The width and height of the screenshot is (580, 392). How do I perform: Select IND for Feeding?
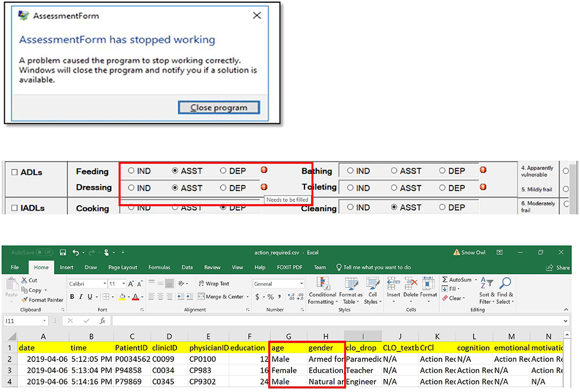[x=131, y=171]
